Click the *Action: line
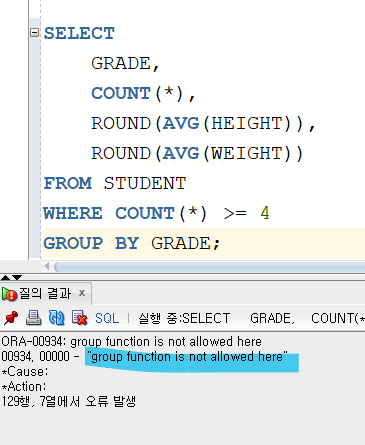 point(24,387)
